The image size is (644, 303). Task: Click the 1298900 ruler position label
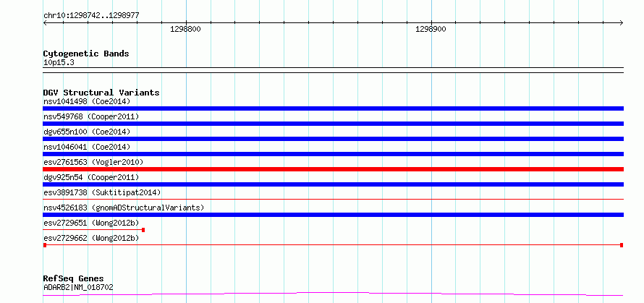431,30
